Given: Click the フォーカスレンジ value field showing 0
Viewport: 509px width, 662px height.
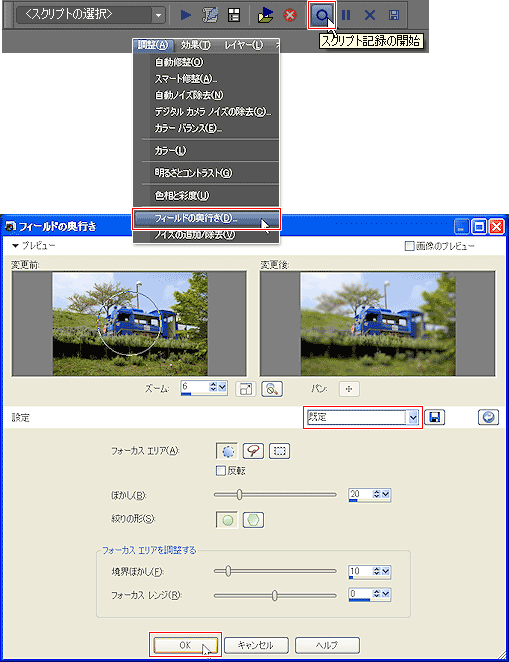Looking at the screenshot, I should coord(360,594).
